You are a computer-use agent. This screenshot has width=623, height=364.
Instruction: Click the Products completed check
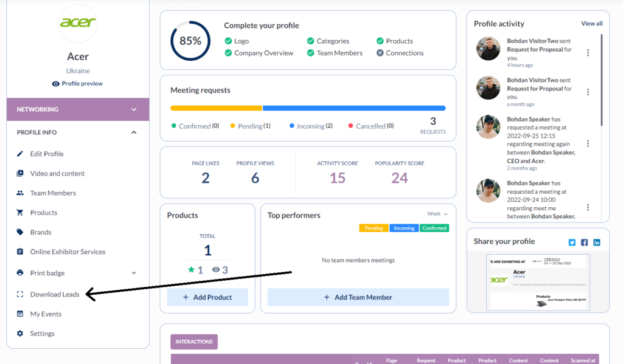(x=380, y=41)
